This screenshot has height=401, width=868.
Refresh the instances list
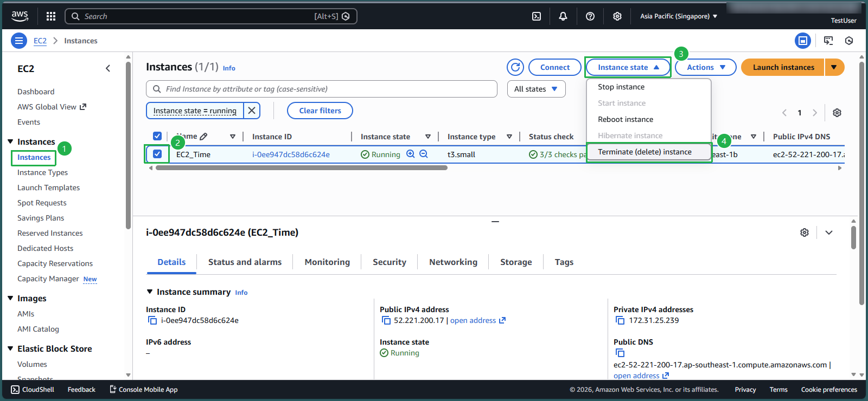pos(515,67)
